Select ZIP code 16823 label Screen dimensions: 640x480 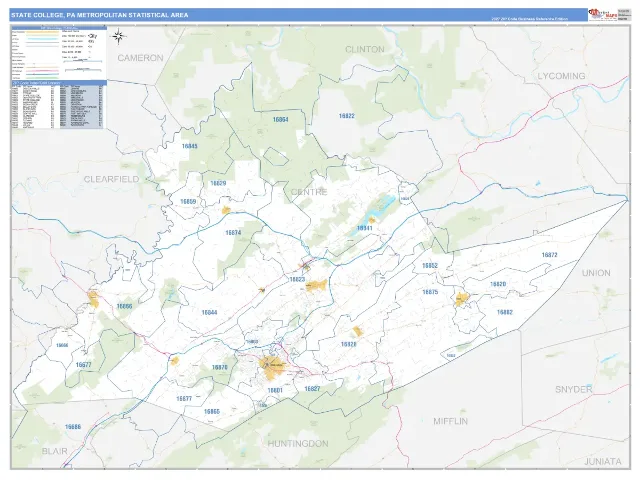pos(297,280)
